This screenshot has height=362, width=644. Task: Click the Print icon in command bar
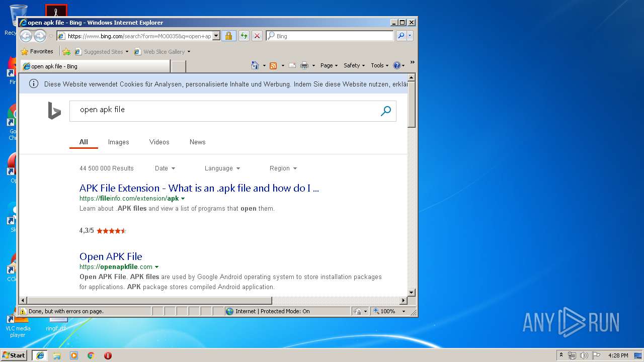[x=304, y=65]
